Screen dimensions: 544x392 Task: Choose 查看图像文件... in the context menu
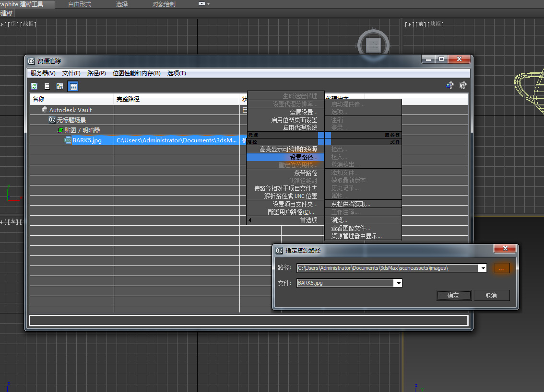pos(351,228)
